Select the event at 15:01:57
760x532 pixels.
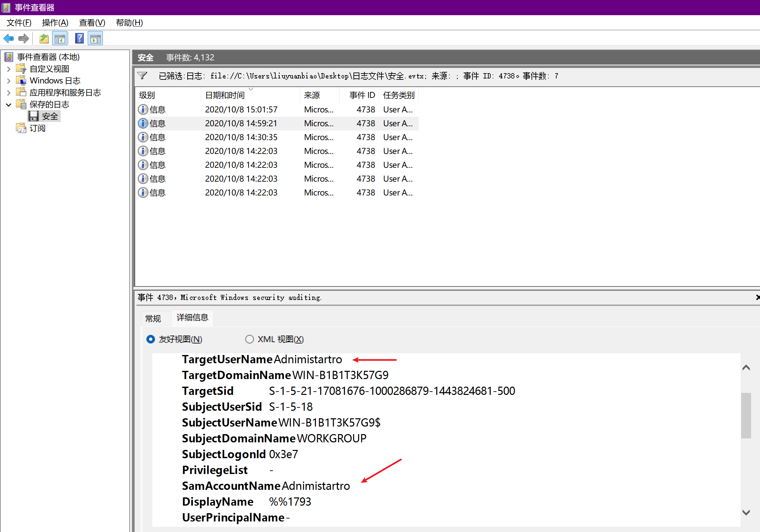tap(241, 109)
